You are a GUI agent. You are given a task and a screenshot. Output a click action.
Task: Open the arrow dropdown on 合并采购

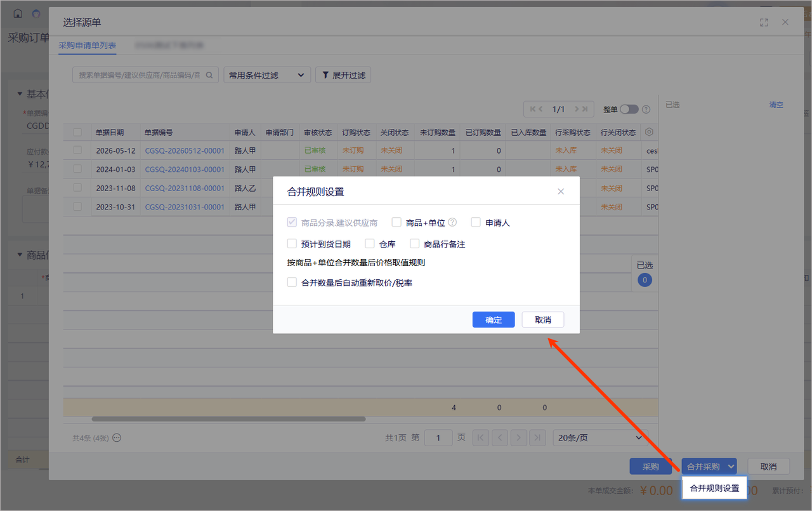coord(731,467)
